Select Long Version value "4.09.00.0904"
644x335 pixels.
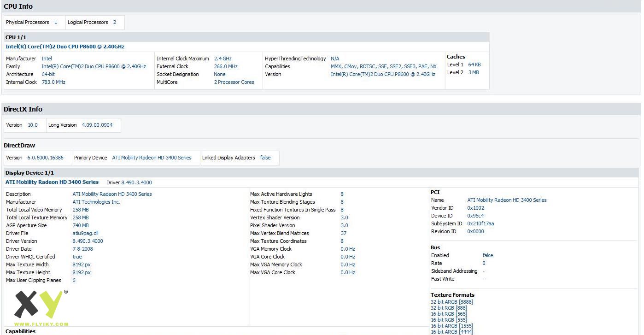point(97,125)
